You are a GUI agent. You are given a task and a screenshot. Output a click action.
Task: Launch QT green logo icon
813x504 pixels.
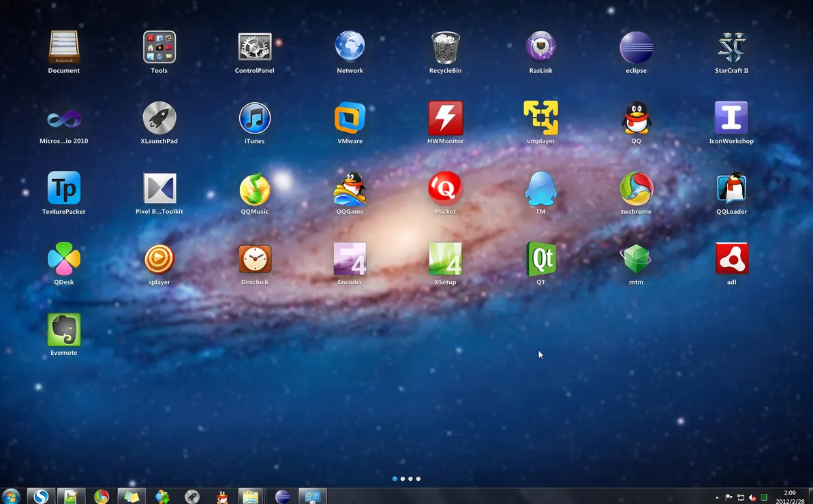[x=541, y=259]
